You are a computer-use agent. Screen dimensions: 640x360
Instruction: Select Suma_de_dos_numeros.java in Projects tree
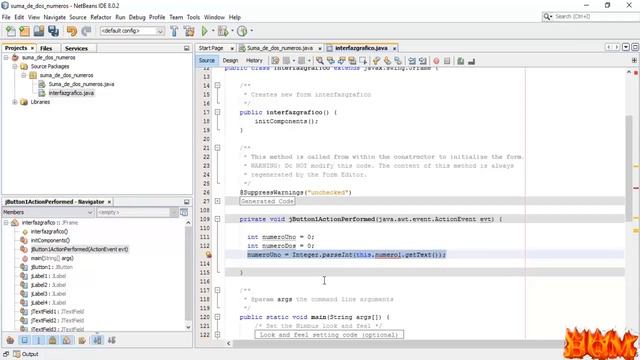(81, 84)
